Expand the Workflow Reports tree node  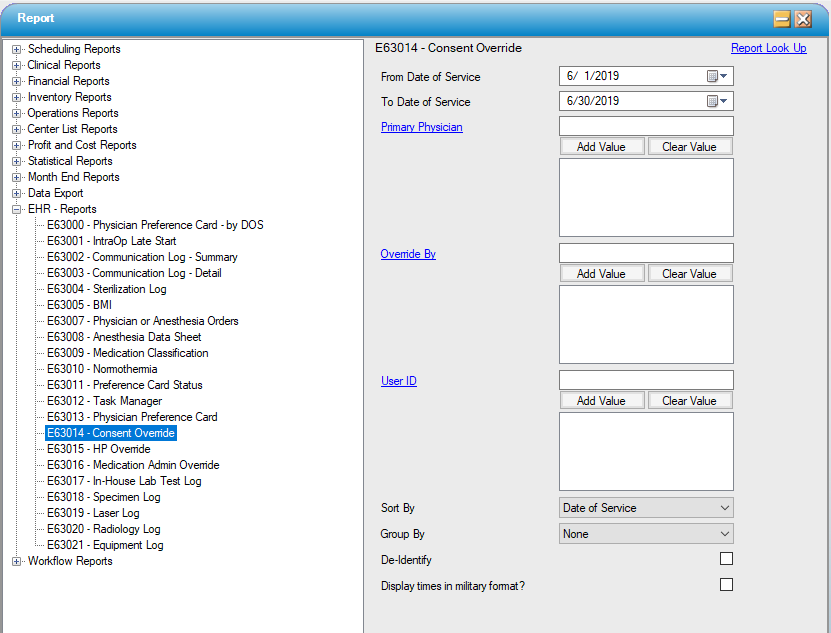(15, 561)
